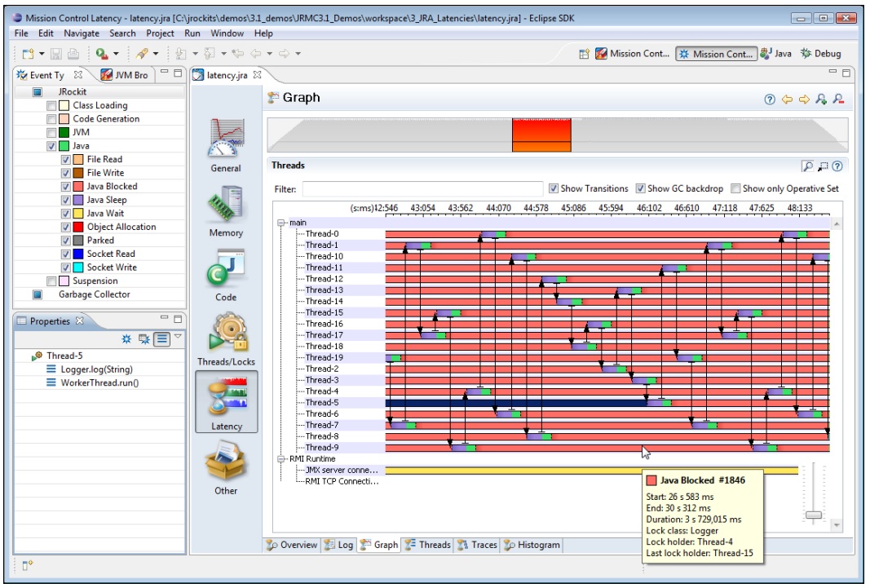Open the Properties view menu dropdown arrow
This screenshot has height=588, width=870.
(x=178, y=337)
